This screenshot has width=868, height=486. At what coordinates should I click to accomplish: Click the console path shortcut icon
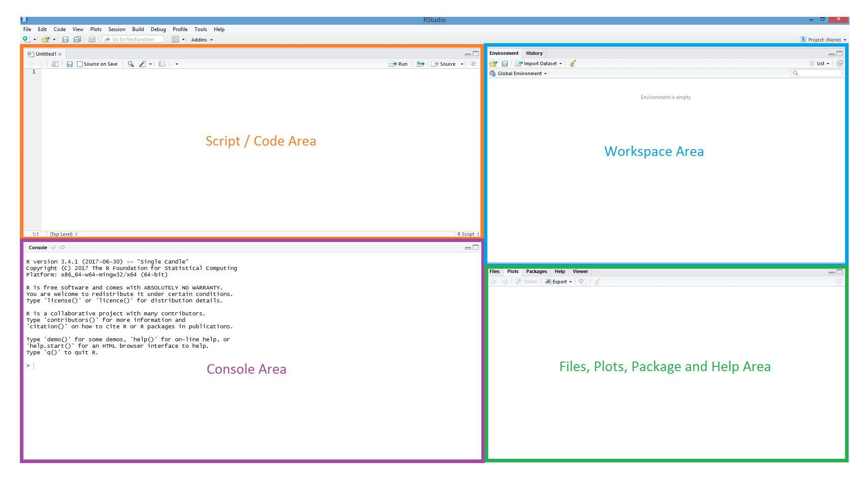coord(64,248)
